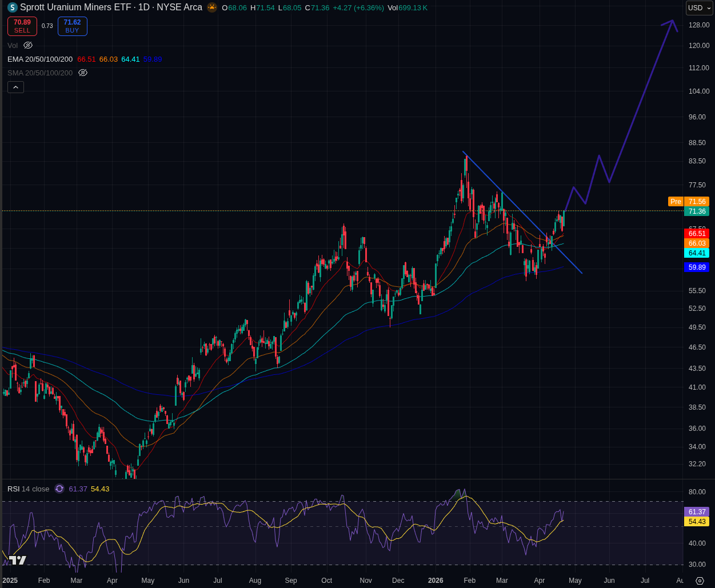Image resolution: width=715 pixels, height=588 pixels.
Task: Click the purple 61.37 RSI axis label
Action: click(697, 512)
